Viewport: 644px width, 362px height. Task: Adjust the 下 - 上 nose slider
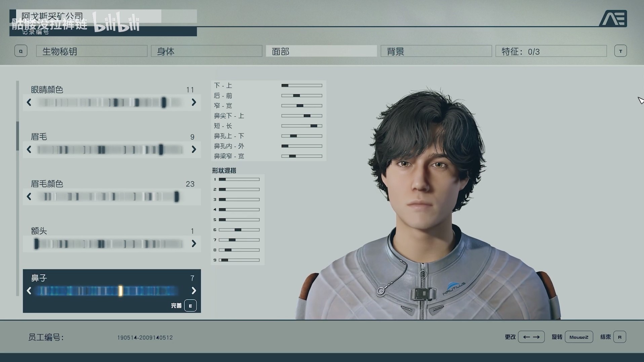click(x=302, y=85)
